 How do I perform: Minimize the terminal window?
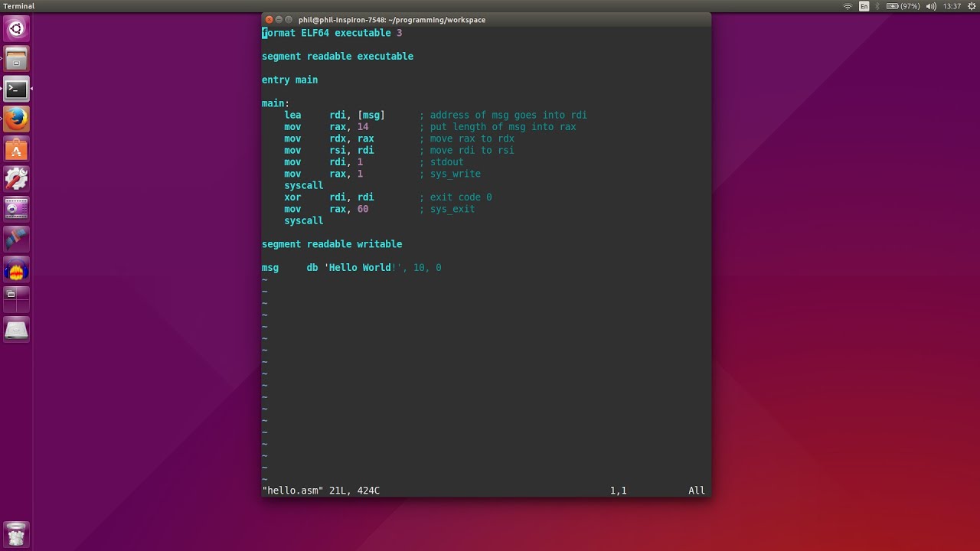pos(279,20)
